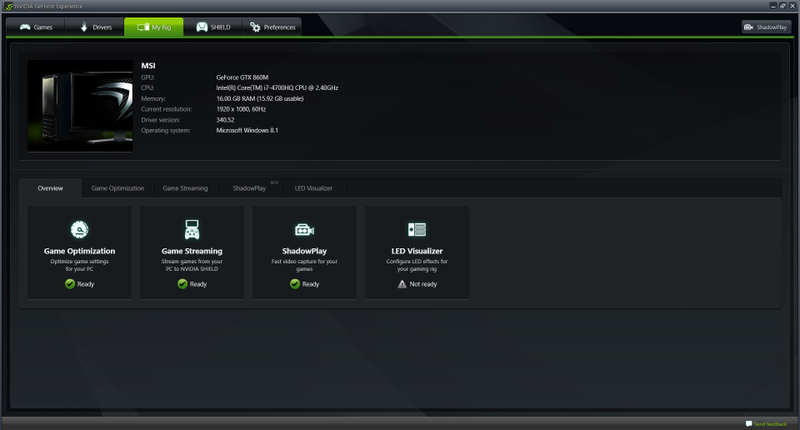Restore the GeForce Experience window size
Screen dimensions: 800x430
pyautogui.click(x=783, y=6)
